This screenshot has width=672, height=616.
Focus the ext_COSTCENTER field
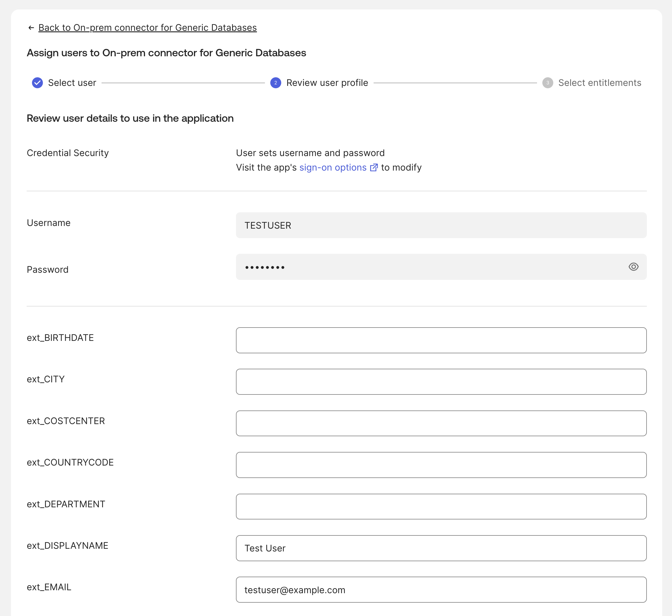tap(441, 423)
